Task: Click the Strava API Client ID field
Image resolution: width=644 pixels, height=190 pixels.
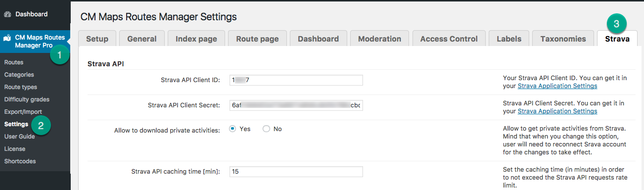Action: (296, 80)
